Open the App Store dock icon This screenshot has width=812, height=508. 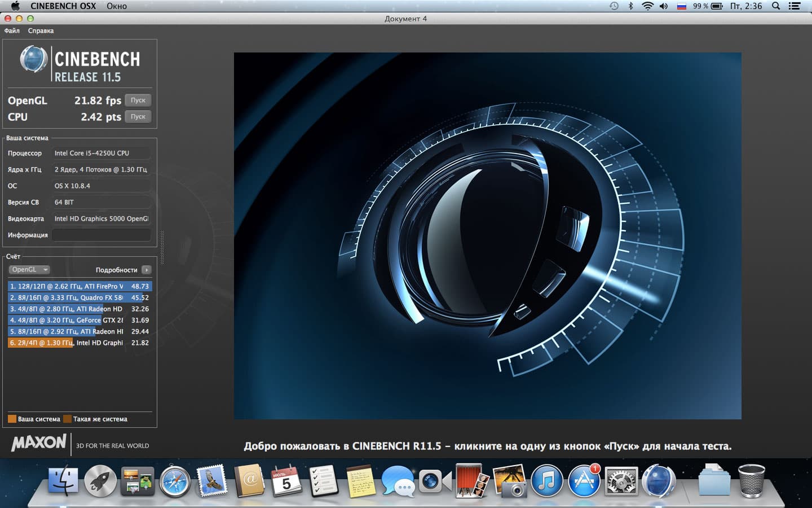pyautogui.click(x=584, y=481)
